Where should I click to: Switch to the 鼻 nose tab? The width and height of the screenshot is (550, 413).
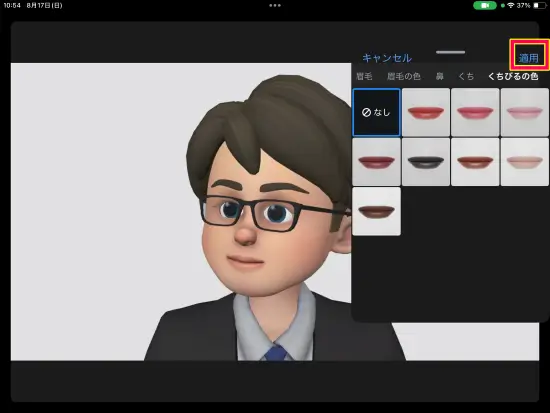pos(440,76)
